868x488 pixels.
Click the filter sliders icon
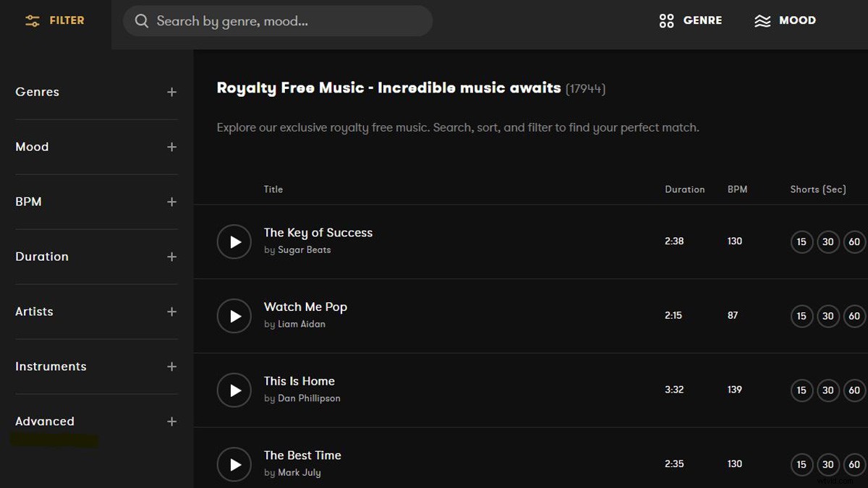[33, 21]
